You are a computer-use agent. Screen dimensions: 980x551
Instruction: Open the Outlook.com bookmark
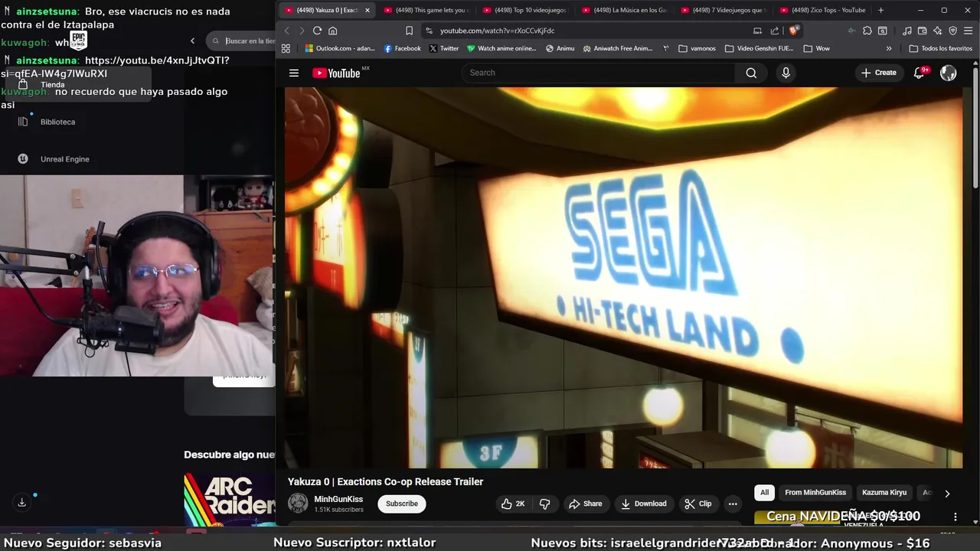click(x=339, y=48)
